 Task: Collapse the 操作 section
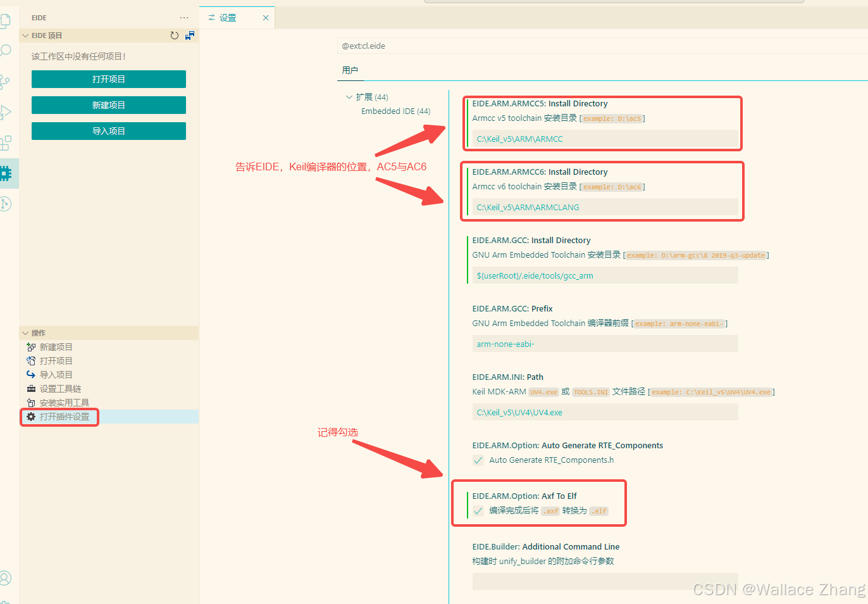25,333
